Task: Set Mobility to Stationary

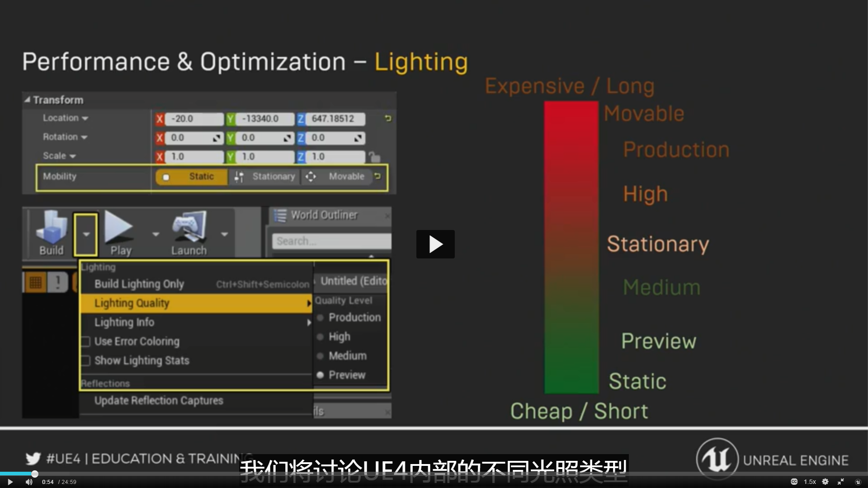Action: click(264, 177)
